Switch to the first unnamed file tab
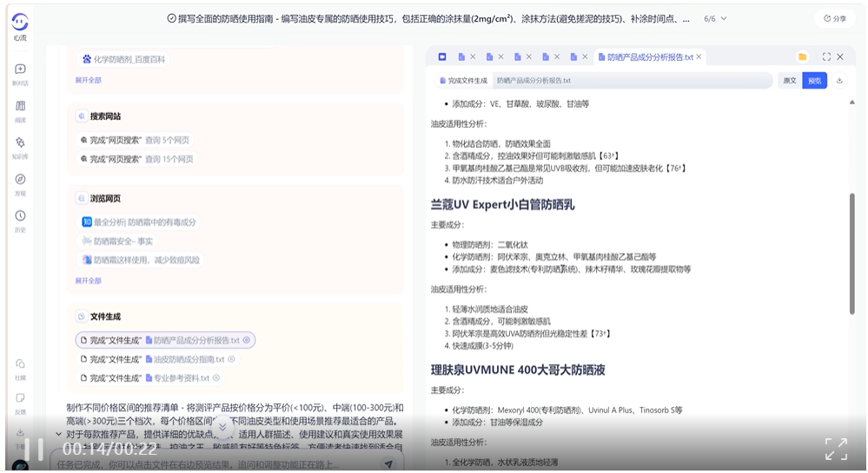 tap(461, 57)
